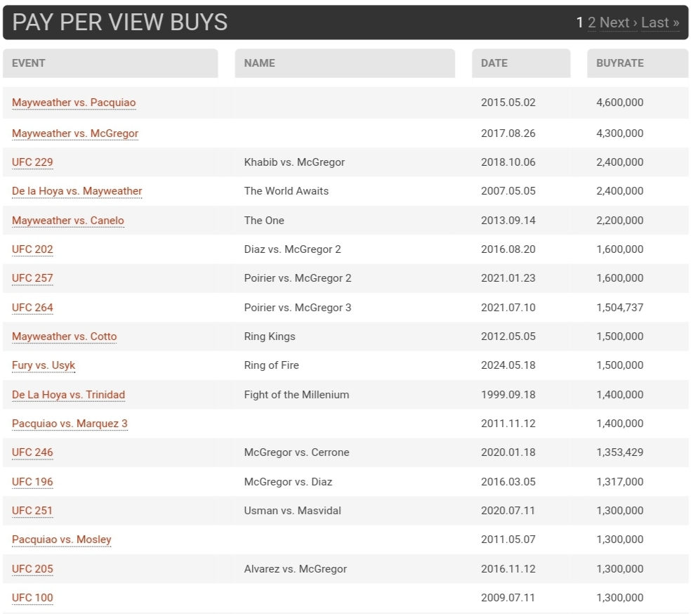Open the UFC 246 event link
The width and height of the screenshot is (700, 614).
[x=32, y=452]
